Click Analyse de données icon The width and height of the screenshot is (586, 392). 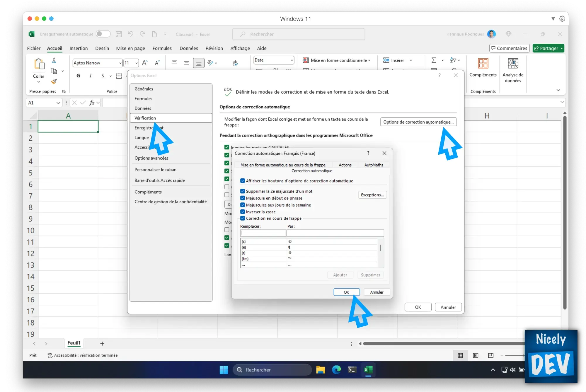click(513, 63)
